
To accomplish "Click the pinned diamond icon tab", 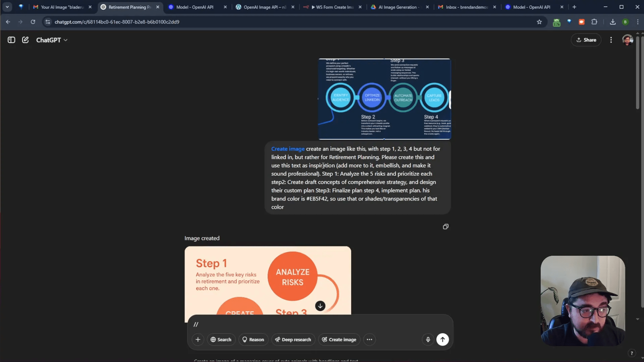I will pos(21,7).
